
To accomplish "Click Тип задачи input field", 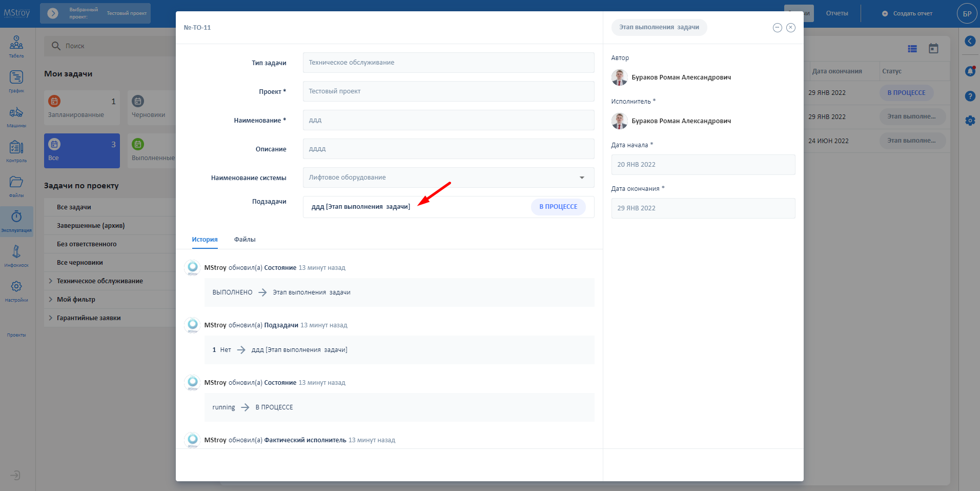I will (x=448, y=63).
